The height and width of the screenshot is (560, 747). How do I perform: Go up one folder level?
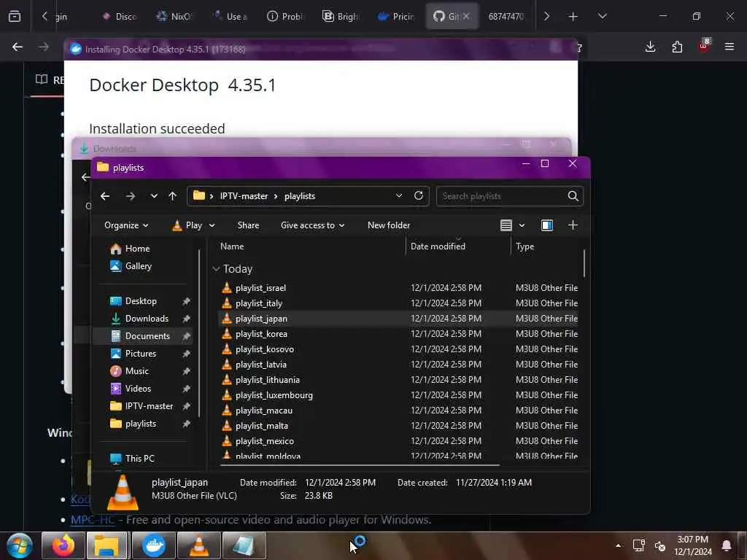[x=172, y=196]
